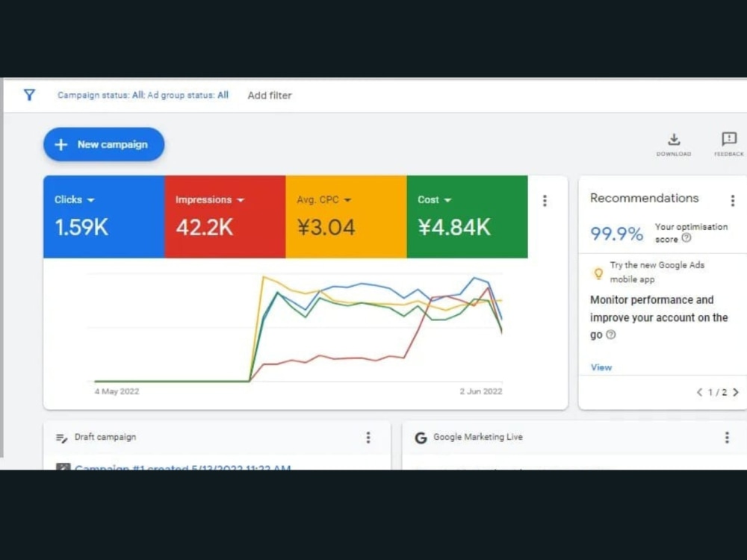This screenshot has width=747, height=560.
Task: Open Google Marketing Live three-dot menu
Action: [727, 438]
